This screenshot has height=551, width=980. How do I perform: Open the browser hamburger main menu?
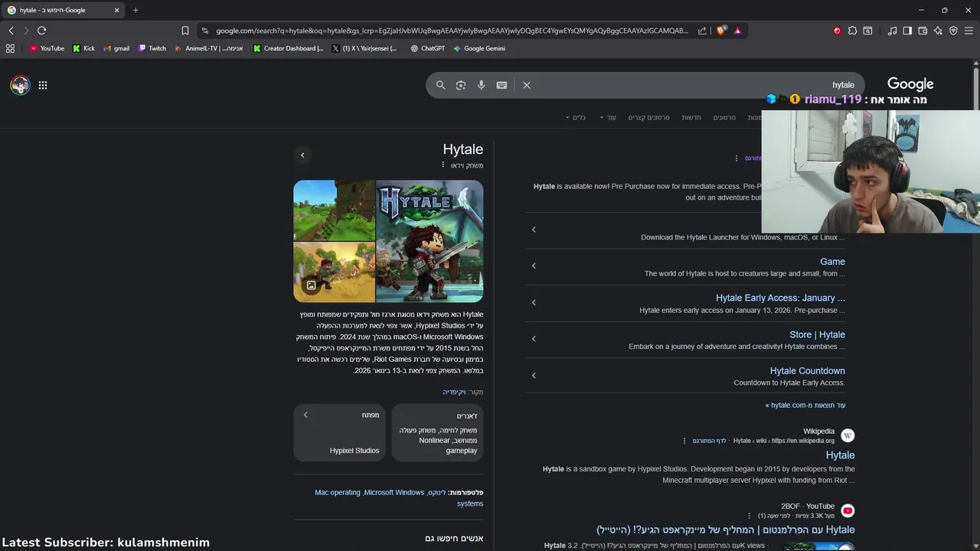pyautogui.click(x=969, y=31)
